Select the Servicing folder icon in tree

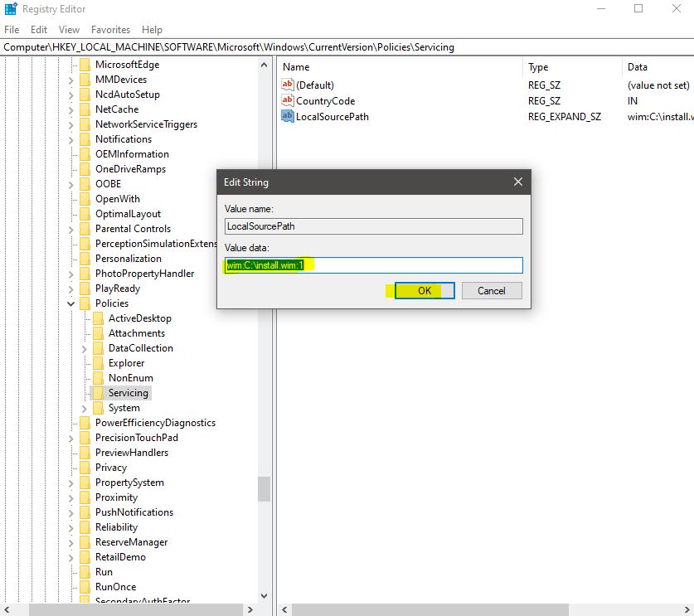point(98,393)
